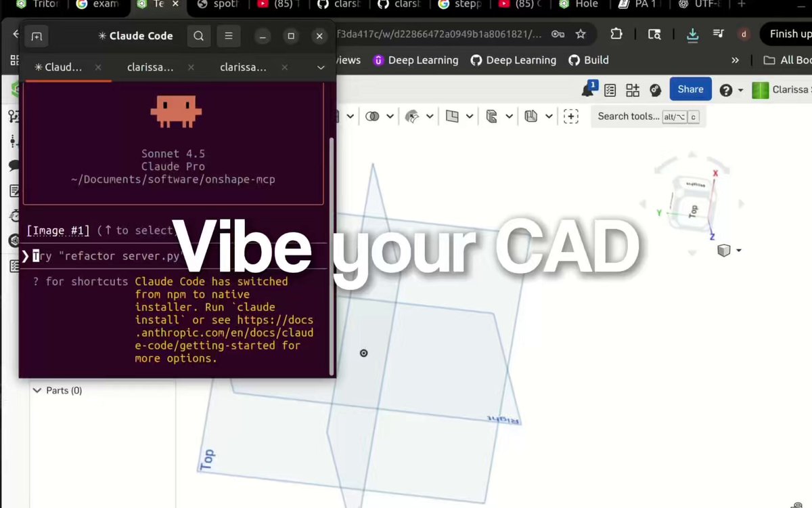This screenshot has height=508, width=812.
Task: Open the media control icon in browser toolbar
Action: coord(719,34)
